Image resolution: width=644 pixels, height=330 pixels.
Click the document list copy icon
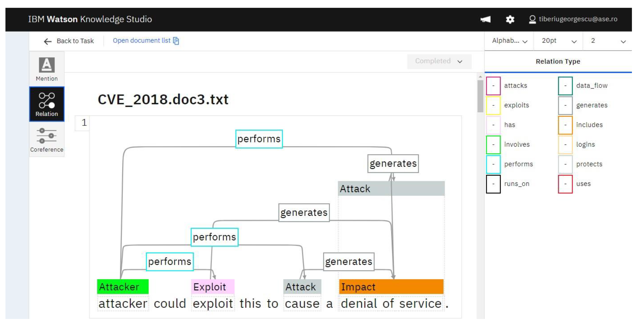click(x=176, y=41)
